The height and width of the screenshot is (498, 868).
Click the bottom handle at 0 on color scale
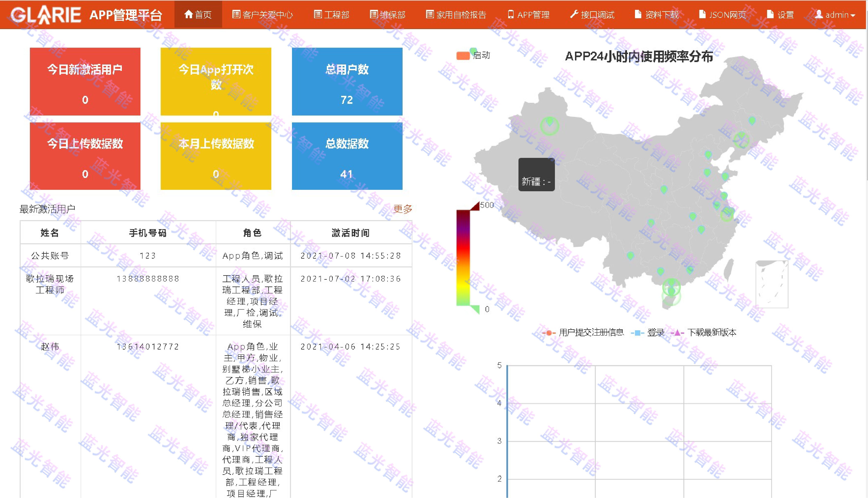475,310
